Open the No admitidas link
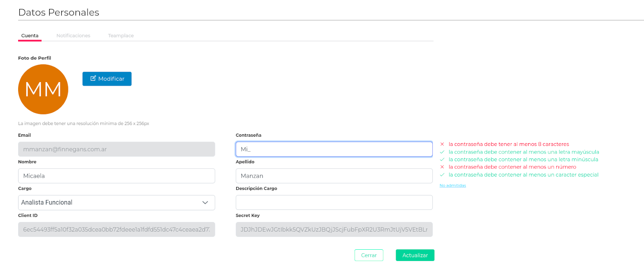The height and width of the screenshot is (271, 644). pos(453,185)
